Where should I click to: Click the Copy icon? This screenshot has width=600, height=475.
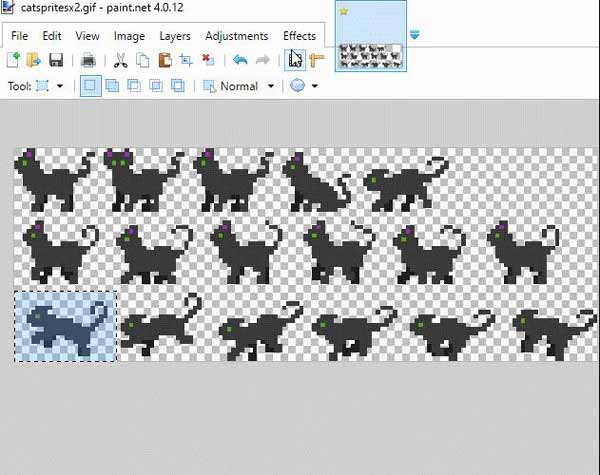tap(143, 60)
